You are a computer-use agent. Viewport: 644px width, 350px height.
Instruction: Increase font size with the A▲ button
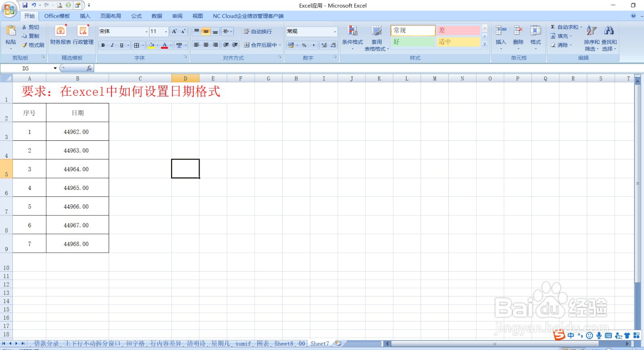[174, 31]
